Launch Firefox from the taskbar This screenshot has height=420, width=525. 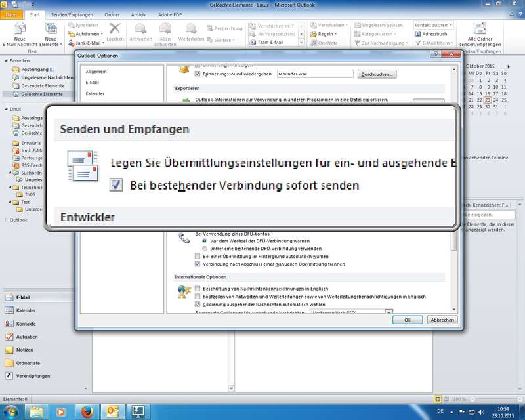coord(87,411)
